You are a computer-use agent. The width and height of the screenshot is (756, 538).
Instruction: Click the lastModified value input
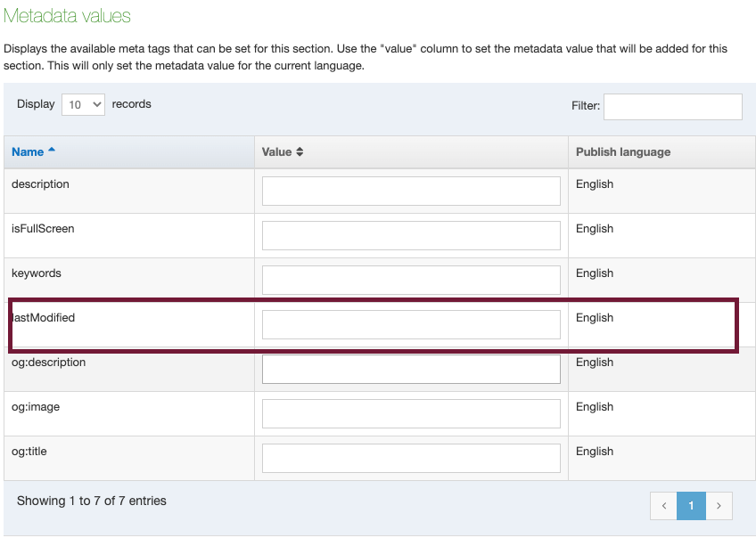click(x=411, y=324)
